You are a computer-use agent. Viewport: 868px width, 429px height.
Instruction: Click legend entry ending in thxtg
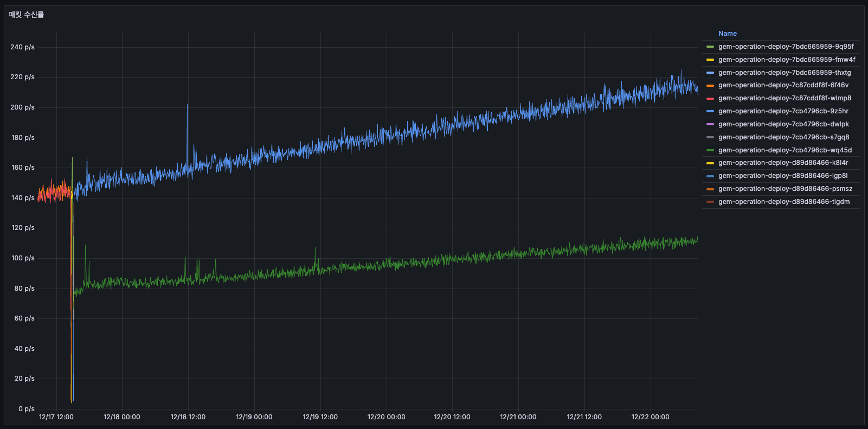point(784,73)
